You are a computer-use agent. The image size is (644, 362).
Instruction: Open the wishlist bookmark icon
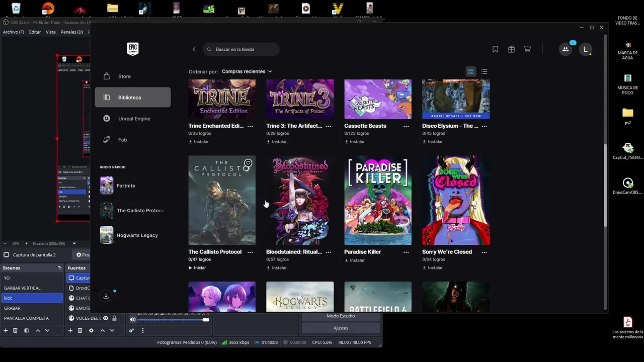tap(495, 49)
